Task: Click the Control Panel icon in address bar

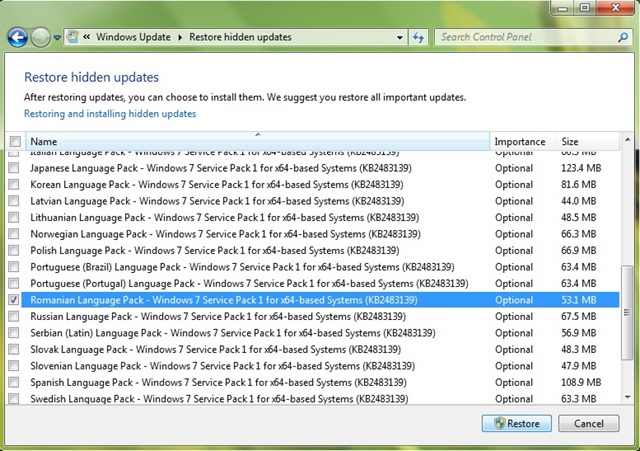Action: [x=73, y=37]
